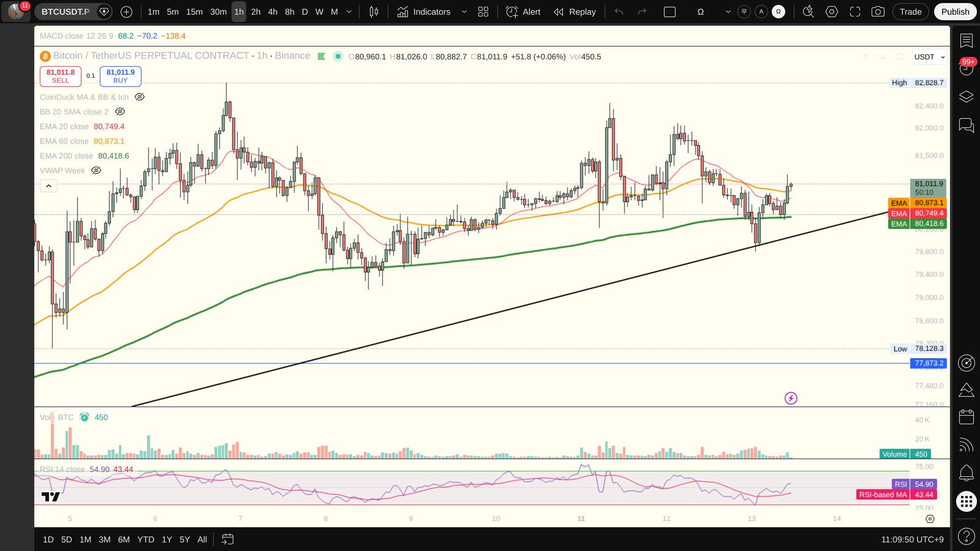Take a chart snapshot with camera icon

pos(878,12)
